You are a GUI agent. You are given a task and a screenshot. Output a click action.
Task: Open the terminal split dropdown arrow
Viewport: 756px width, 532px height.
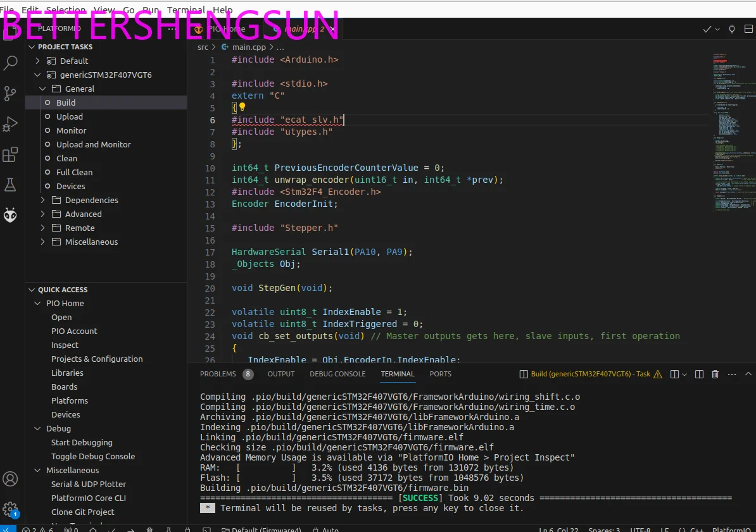click(x=684, y=374)
